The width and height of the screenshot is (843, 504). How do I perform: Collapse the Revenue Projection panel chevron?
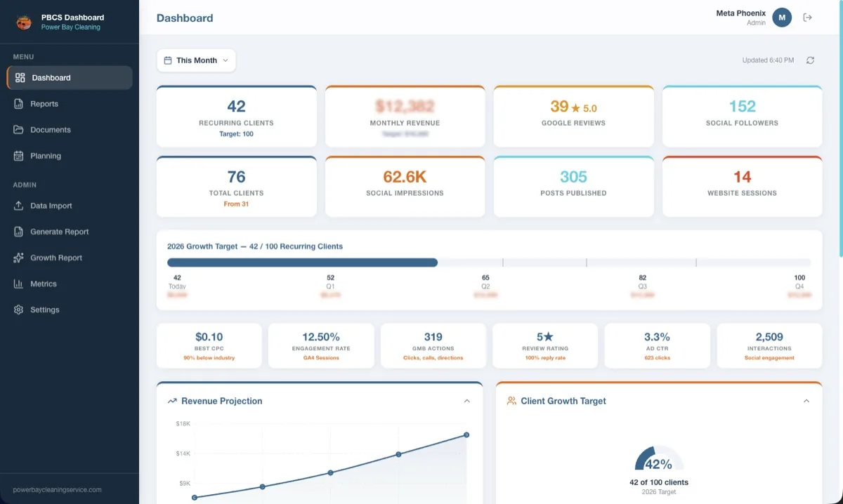(x=466, y=401)
